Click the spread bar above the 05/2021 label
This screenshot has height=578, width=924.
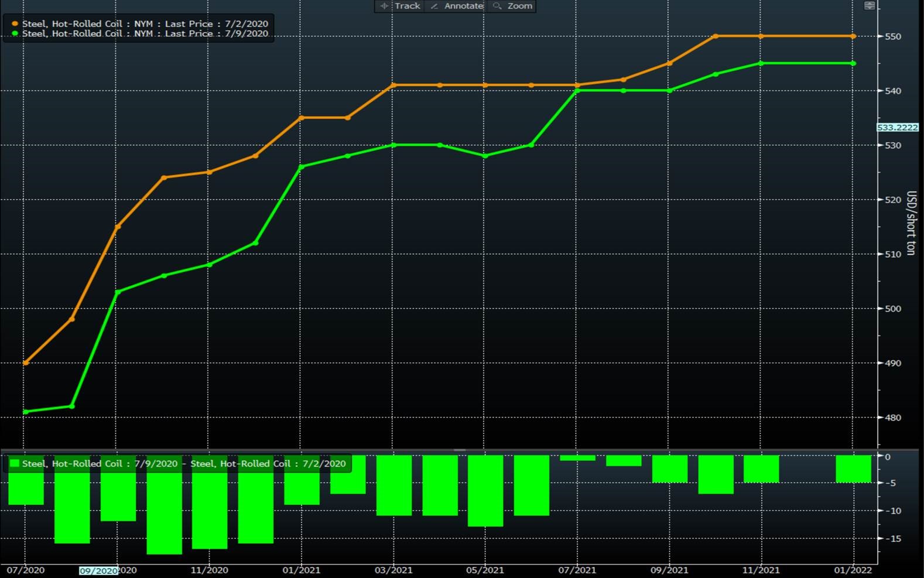pyautogui.click(x=485, y=490)
